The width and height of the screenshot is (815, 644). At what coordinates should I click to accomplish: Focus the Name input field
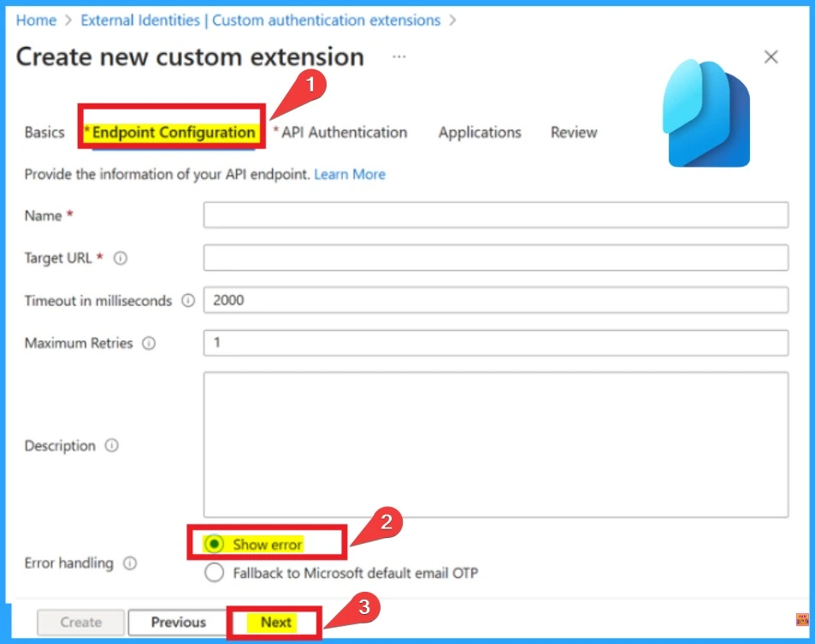pyautogui.click(x=496, y=216)
